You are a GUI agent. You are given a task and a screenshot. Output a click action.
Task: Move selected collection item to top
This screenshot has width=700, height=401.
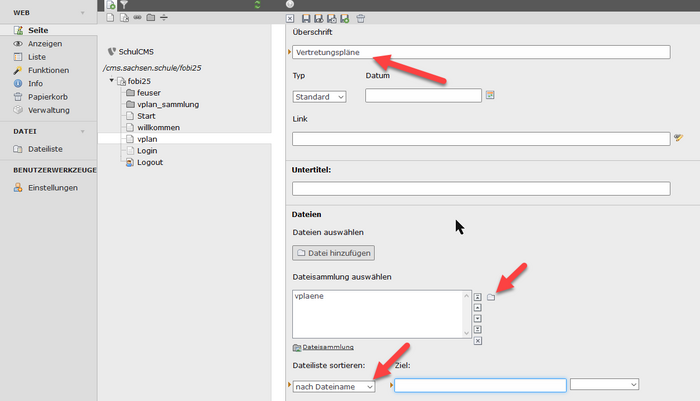click(478, 296)
